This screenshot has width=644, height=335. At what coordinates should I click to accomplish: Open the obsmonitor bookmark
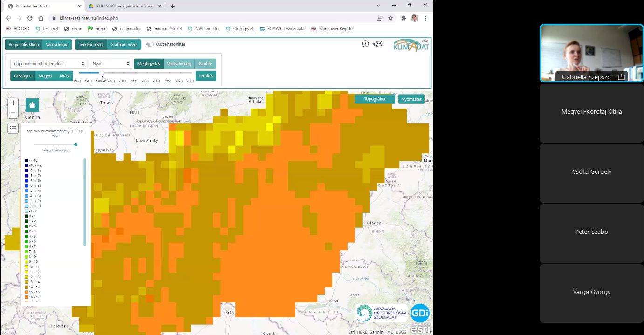click(x=126, y=29)
